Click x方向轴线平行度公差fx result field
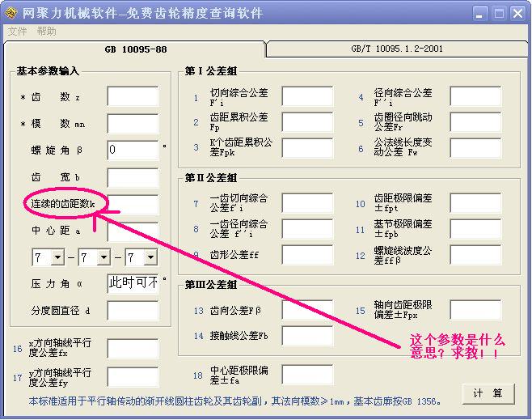The width and height of the screenshot is (532, 420). [133, 348]
